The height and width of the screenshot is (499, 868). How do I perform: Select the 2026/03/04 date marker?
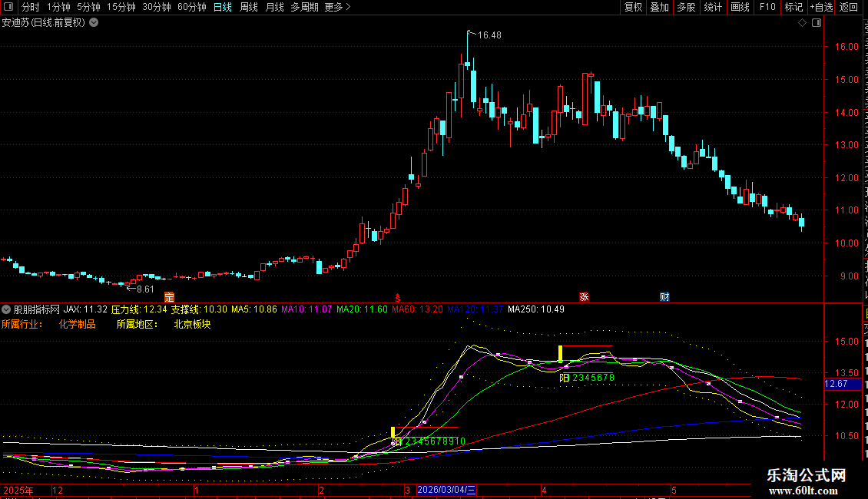(446, 490)
